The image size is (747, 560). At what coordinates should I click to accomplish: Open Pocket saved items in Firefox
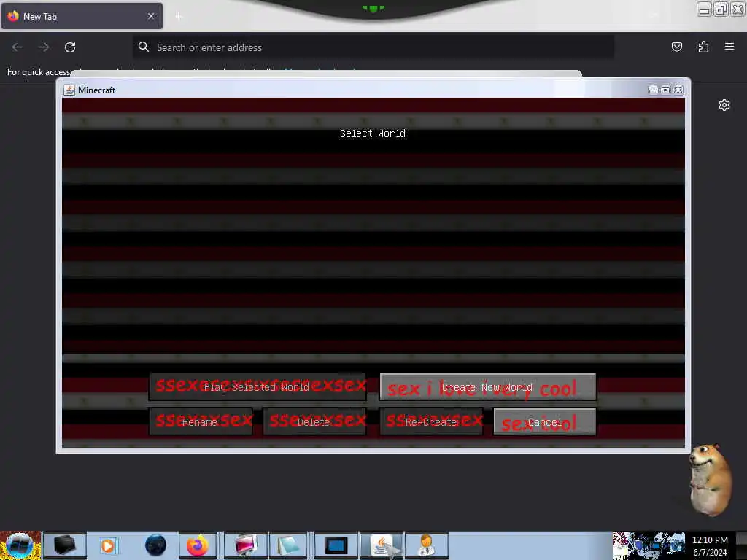[676, 47]
